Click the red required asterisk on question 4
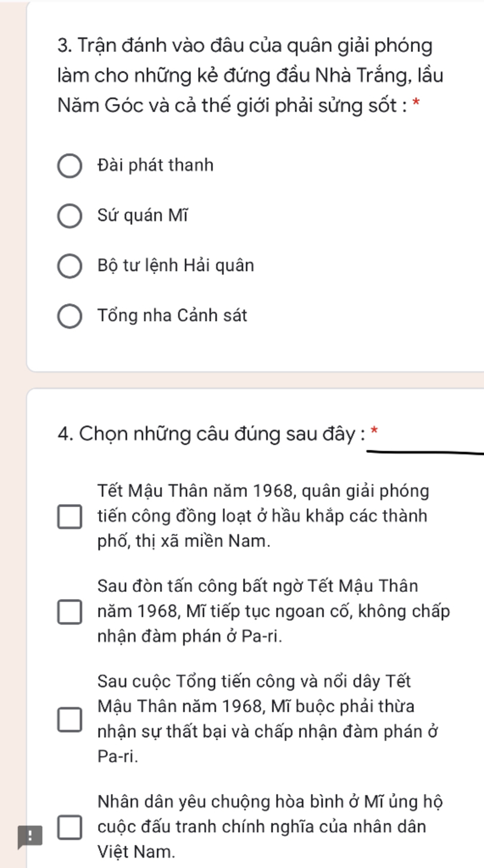Screen dimensions: 484x868 [374, 431]
